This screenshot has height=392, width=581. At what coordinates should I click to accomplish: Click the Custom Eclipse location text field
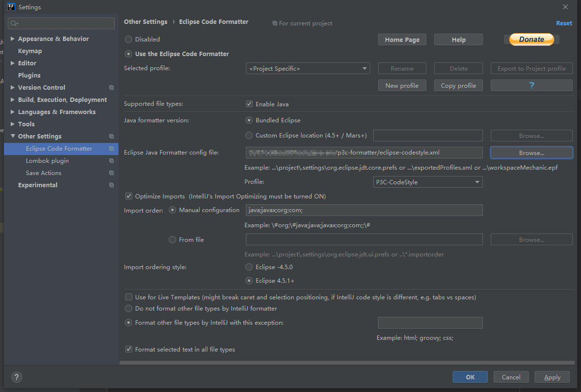coord(428,136)
